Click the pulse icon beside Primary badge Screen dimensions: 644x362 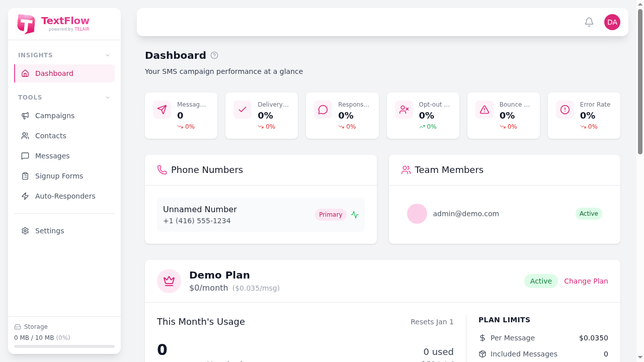click(354, 215)
